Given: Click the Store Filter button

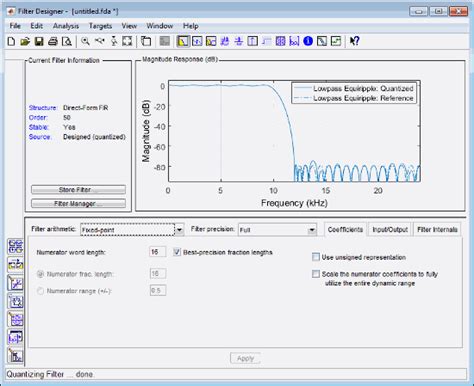Looking at the screenshot, I should coord(78,190).
